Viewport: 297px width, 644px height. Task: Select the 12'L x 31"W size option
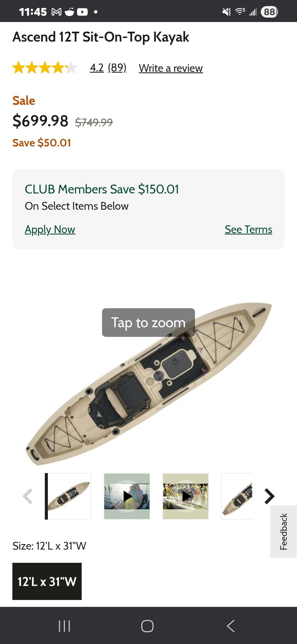pos(47,581)
